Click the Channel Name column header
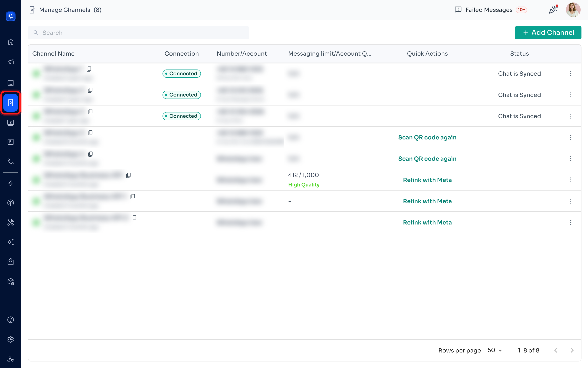 point(53,54)
